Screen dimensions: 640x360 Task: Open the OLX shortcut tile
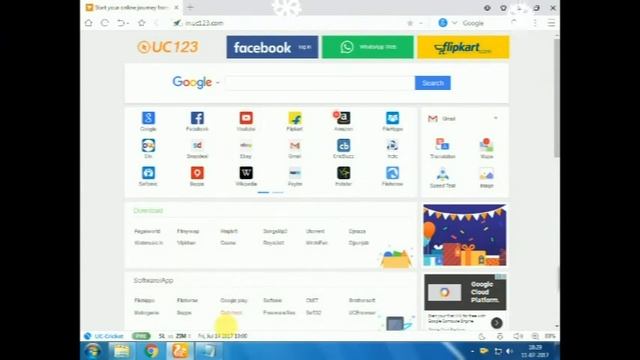pos(148,149)
